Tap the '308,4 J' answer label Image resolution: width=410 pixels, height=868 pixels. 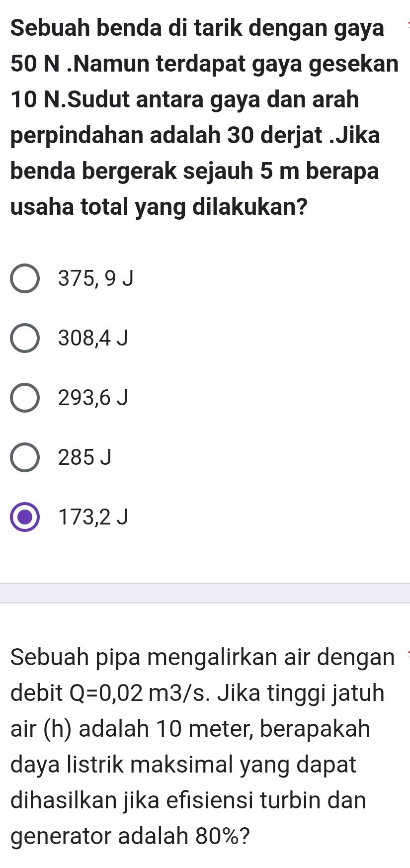pyautogui.click(x=93, y=338)
